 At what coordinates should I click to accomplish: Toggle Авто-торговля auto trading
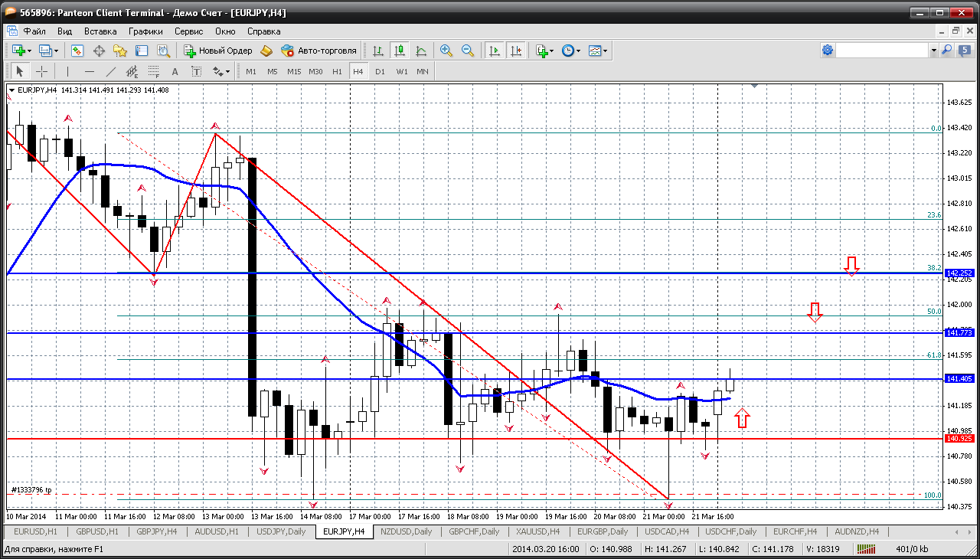(319, 51)
